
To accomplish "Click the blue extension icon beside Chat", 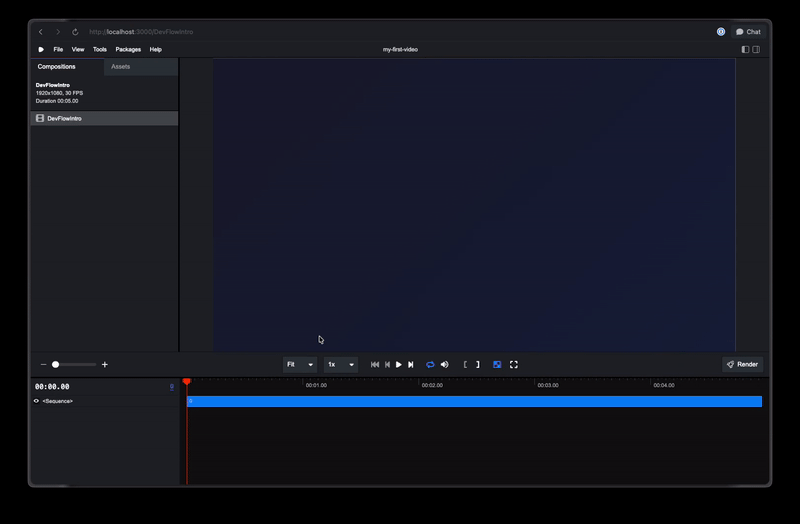I will coord(721,32).
